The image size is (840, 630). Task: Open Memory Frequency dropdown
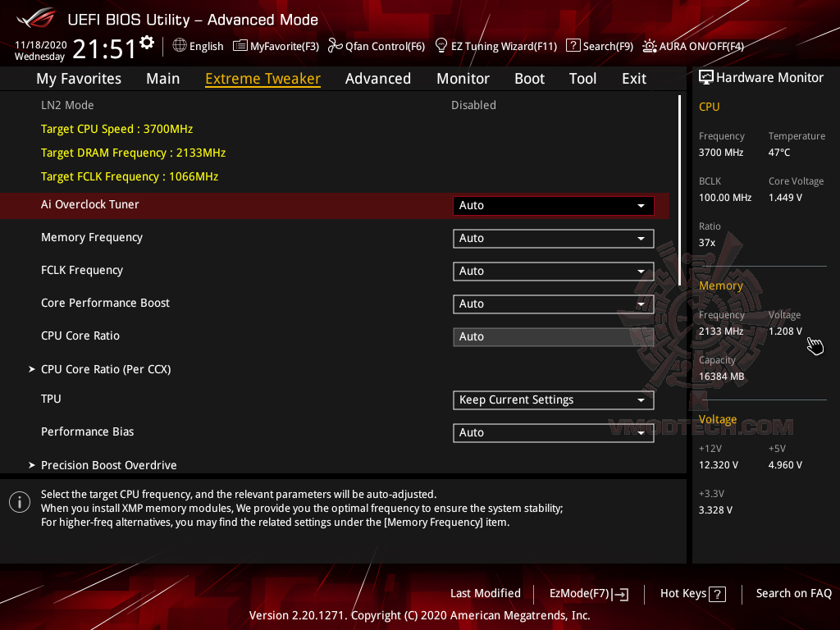(x=554, y=239)
